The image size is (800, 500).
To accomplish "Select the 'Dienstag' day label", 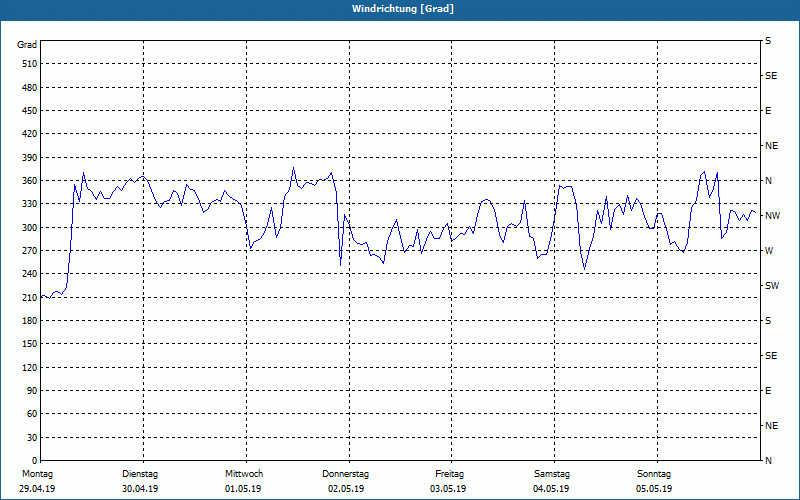I will pos(140,474).
